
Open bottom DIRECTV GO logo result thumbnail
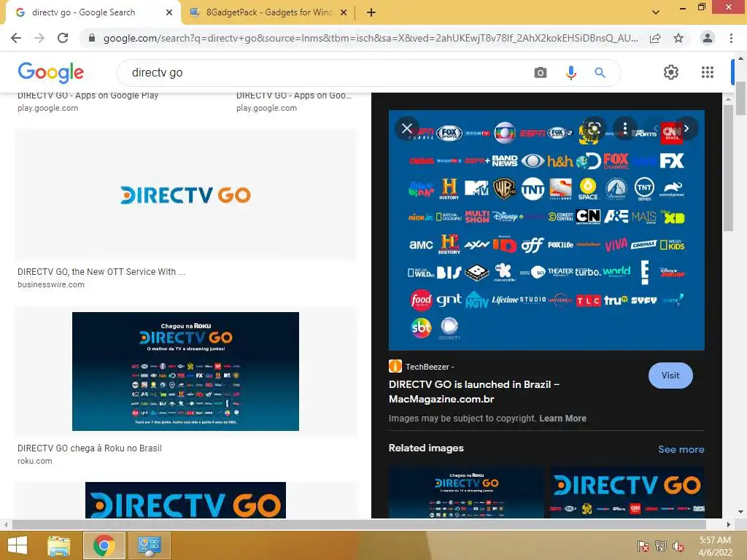(x=186, y=500)
